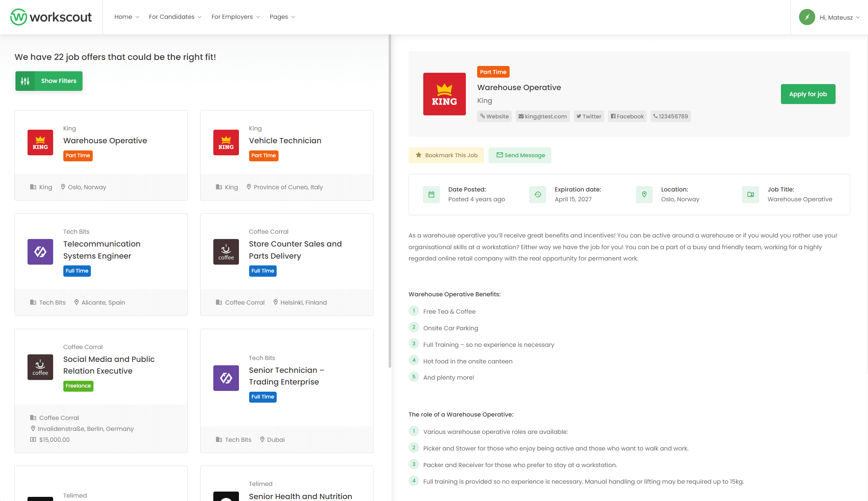Click the WorkScout logo
This screenshot has height=501, width=868.
(51, 17)
